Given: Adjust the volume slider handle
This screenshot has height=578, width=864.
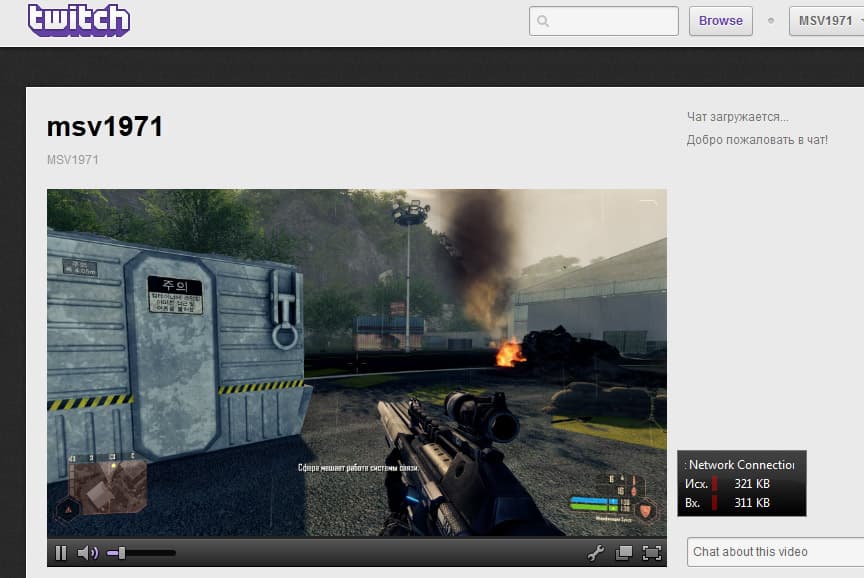Looking at the screenshot, I should [122, 553].
